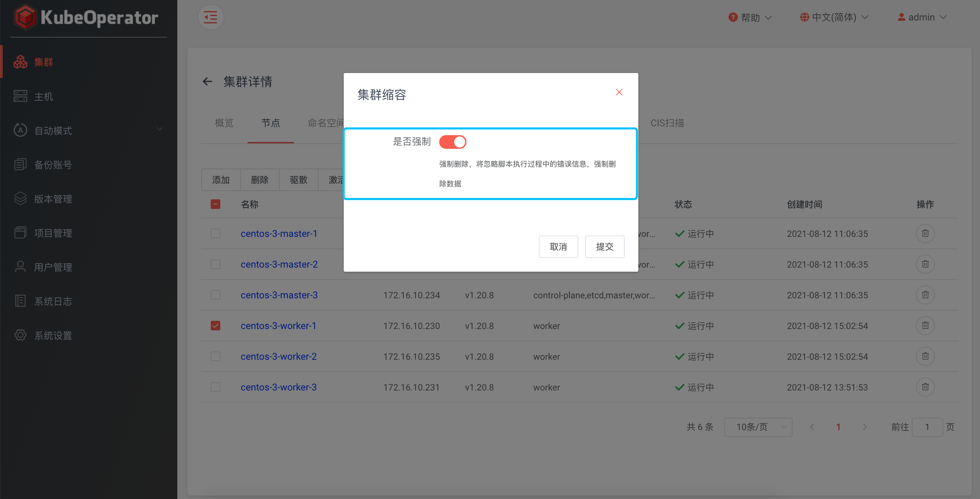Submit the scale-down with 提交
The width and height of the screenshot is (980, 499).
click(x=605, y=247)
